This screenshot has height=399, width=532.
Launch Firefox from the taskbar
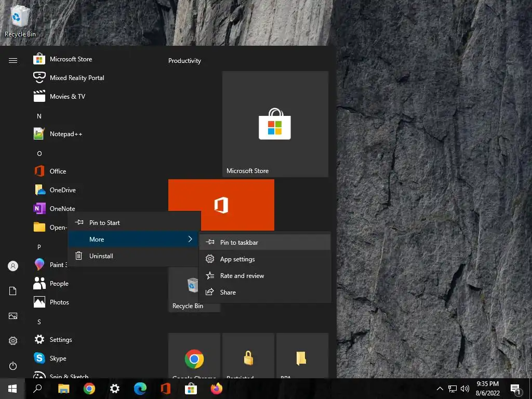point(217,389)
